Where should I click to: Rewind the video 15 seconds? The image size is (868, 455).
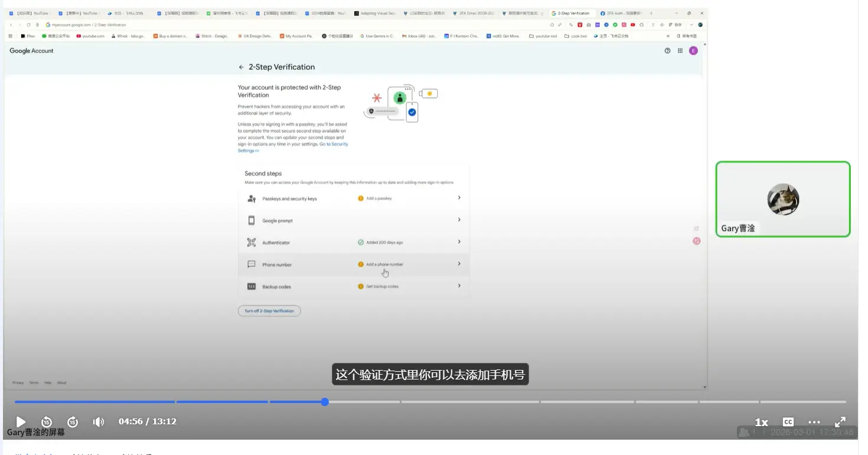pyautogui.click(x=47, y=422)
